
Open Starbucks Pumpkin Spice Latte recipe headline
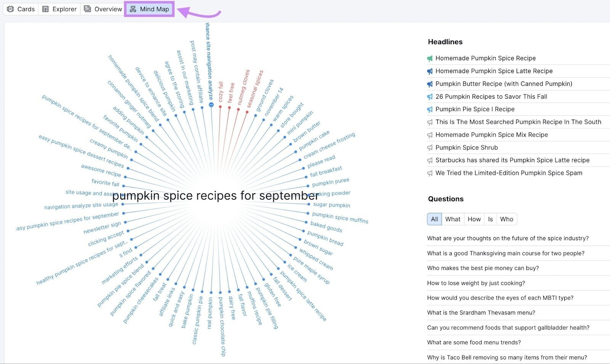click(512, 160)
